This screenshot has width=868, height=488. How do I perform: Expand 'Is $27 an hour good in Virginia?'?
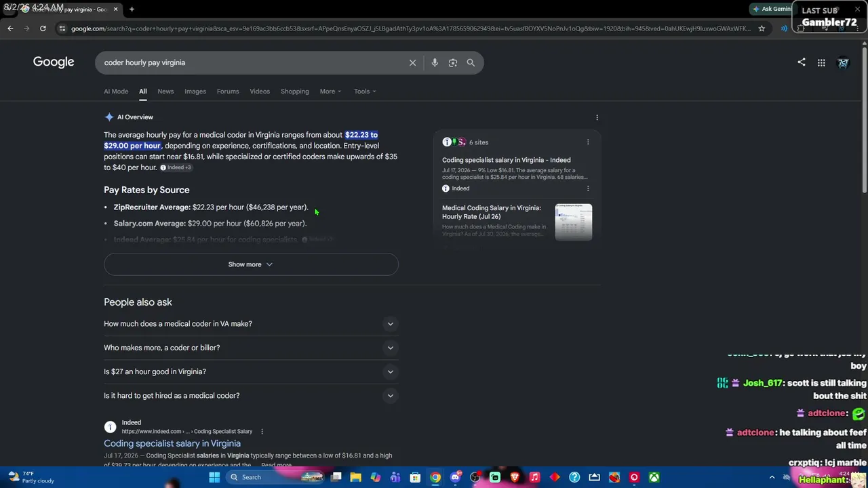[x=251, y=371]
